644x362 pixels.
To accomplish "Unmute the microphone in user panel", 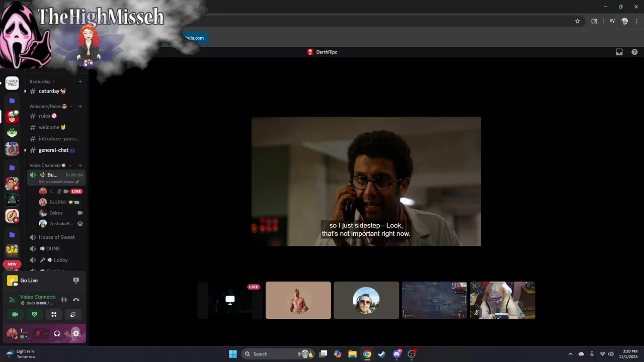I will pos(38,333).
